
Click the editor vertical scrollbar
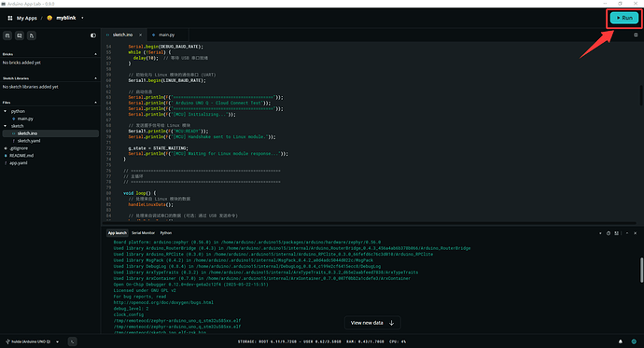point(641,95)
